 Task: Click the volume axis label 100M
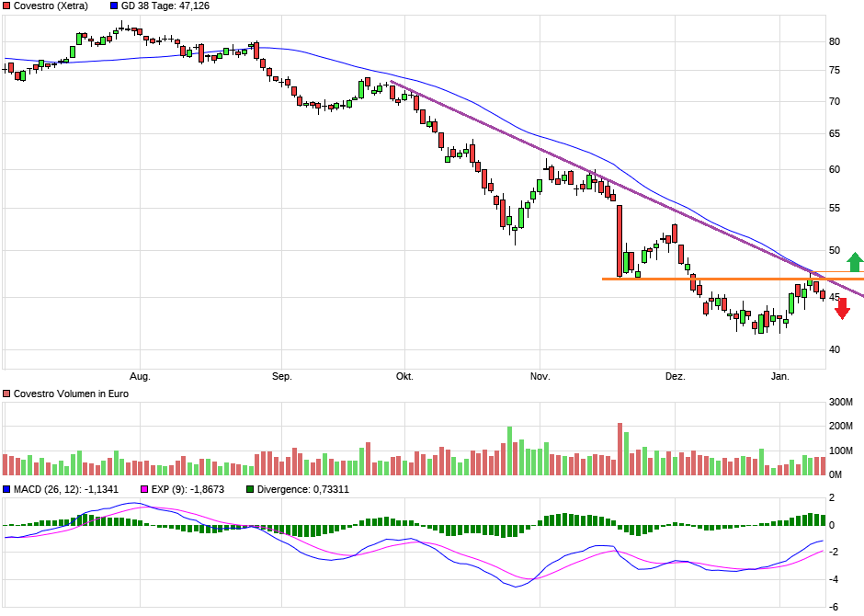[x=841, y=451]
